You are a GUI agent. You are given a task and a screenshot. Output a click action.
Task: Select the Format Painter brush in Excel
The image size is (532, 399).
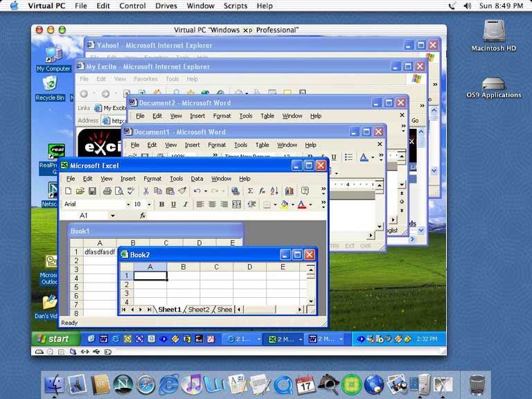coord(182,191)
